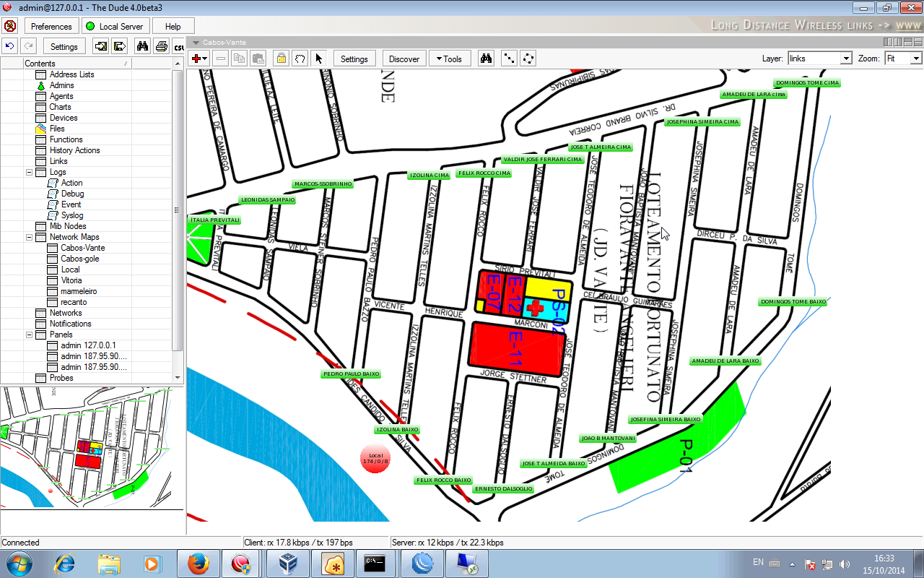This screenshot has height=578, width=924.
Task: Collapse the Logs tree node
Action: 30,172
